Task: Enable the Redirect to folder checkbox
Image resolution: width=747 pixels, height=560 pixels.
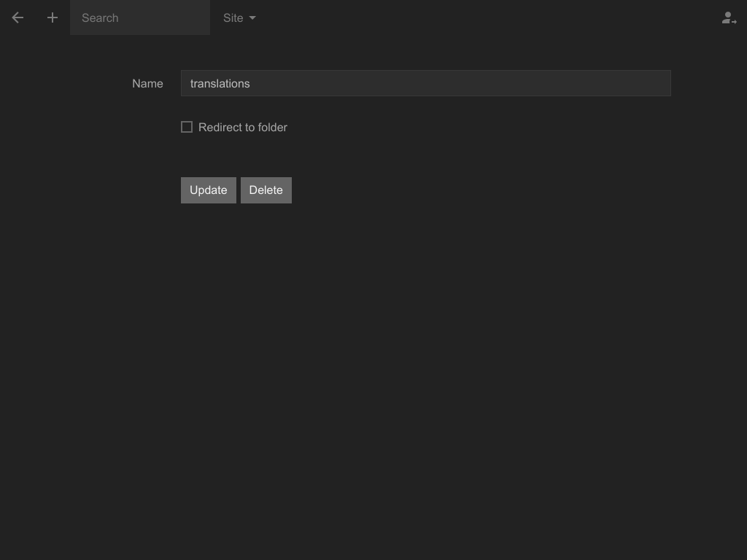Action: (x=187, y=127)
